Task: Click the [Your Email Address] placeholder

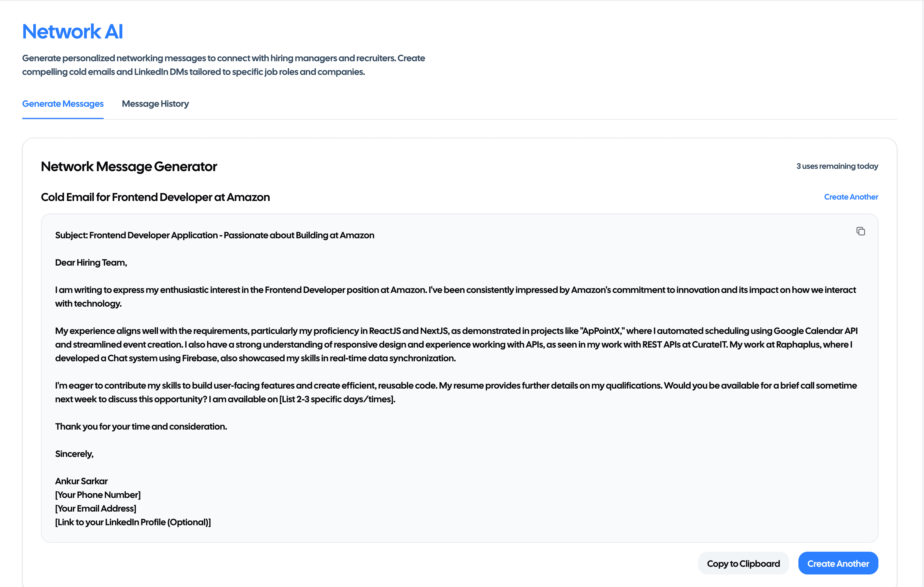Action: click(95, 508)
